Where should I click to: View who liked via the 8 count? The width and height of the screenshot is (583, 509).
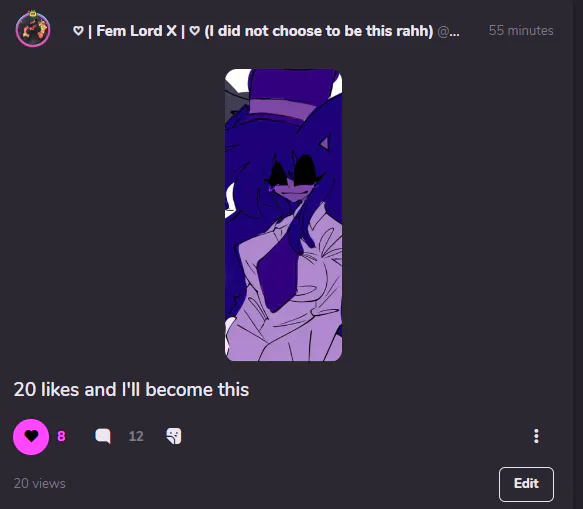[x=61, y=436]
